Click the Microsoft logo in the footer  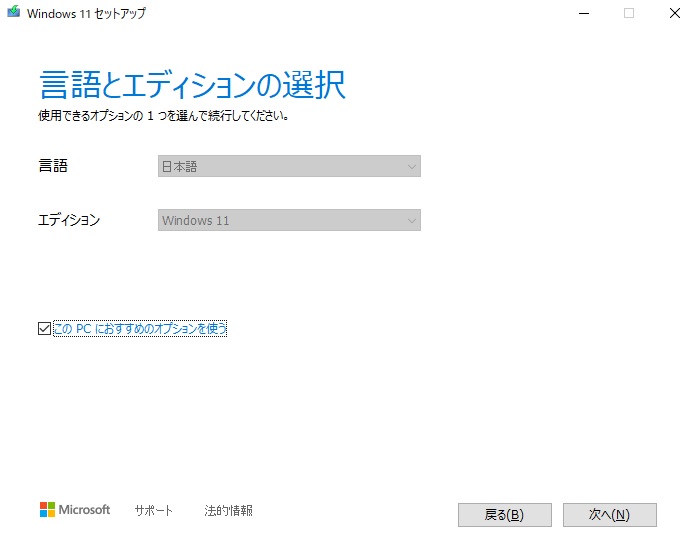coord(75,510)
